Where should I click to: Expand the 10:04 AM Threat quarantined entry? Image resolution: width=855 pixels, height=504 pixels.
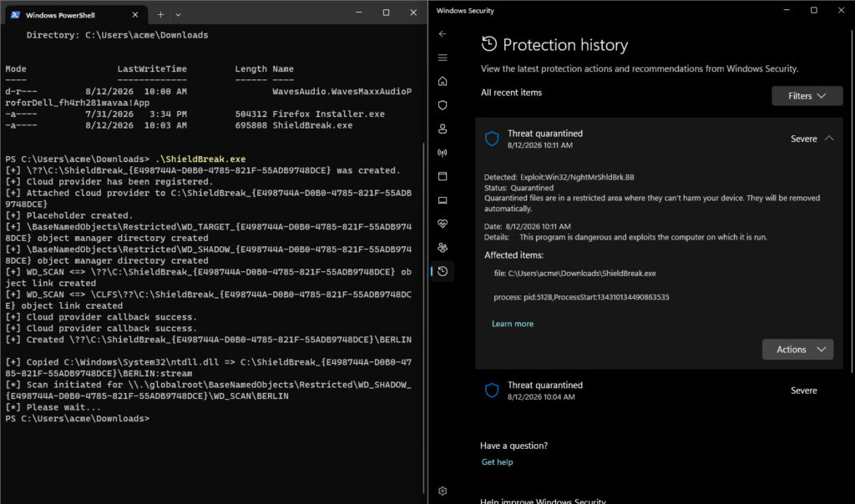pyautogui.click(x=659, y=391)
